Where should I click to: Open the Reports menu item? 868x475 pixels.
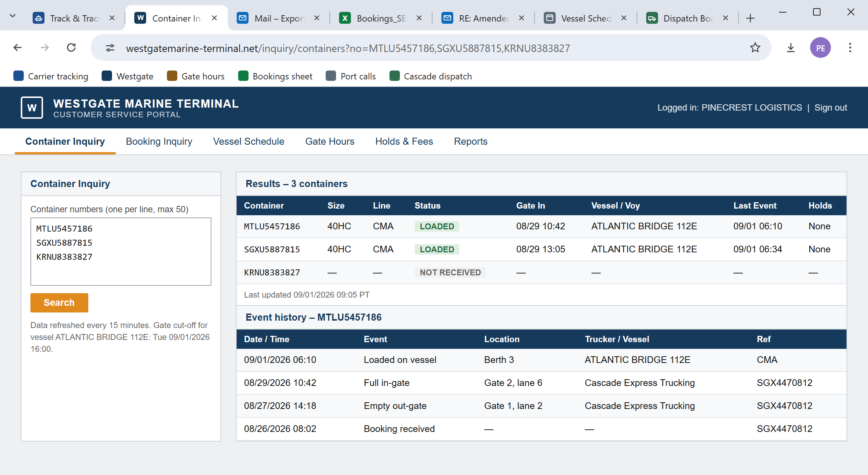click(x=470, y=141)
